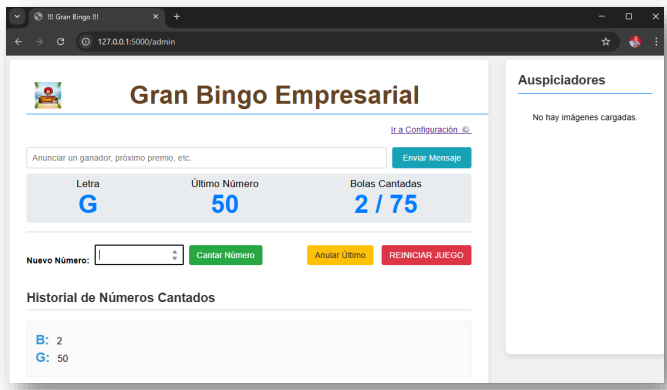Image resolution: width=667 pixels, height=390 pixels.
Task: Click number '2' in the B row
Action: coord(60,341)
